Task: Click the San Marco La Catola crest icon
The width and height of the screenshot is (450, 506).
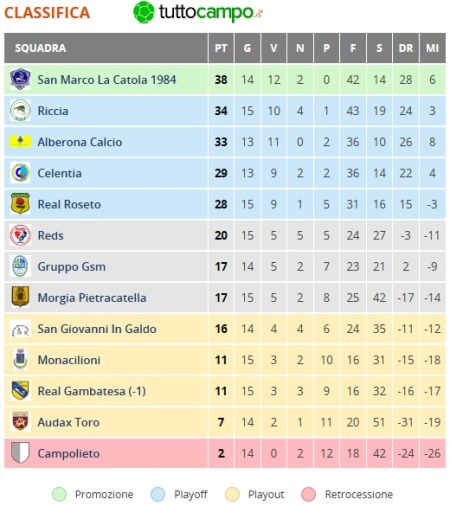Action: [x=20, y=79]
